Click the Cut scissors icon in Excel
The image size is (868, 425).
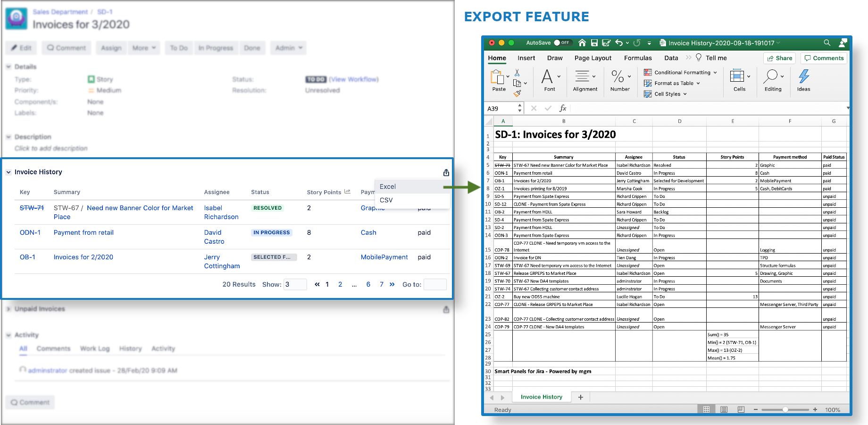tap(517, 73)
